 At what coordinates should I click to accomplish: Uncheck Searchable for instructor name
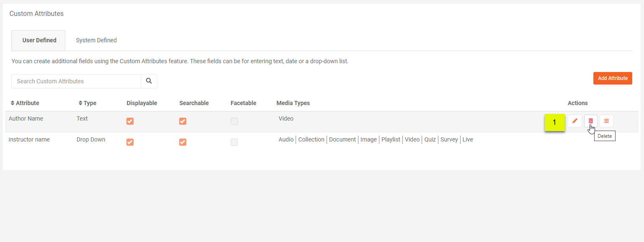[x=183, y=142]
